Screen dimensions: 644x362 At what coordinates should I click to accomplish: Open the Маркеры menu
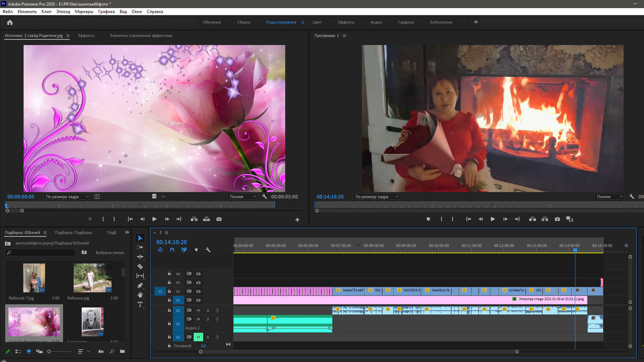[x=84, y=12]
